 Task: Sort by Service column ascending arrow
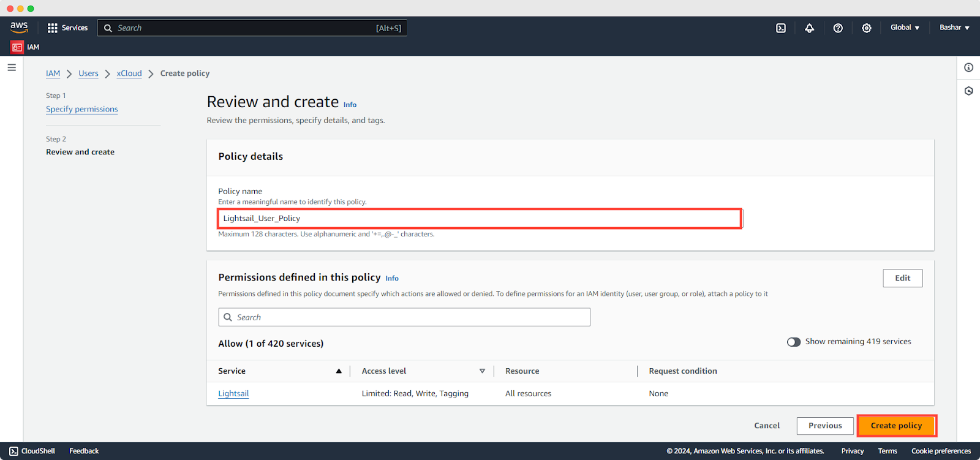click(x=339, y=371)
